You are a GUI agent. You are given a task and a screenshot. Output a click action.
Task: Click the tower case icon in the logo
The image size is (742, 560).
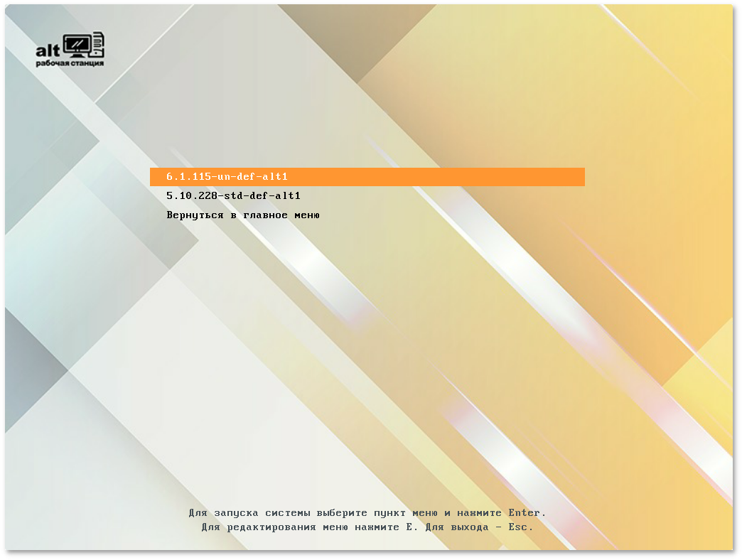[x=98, y=45]
